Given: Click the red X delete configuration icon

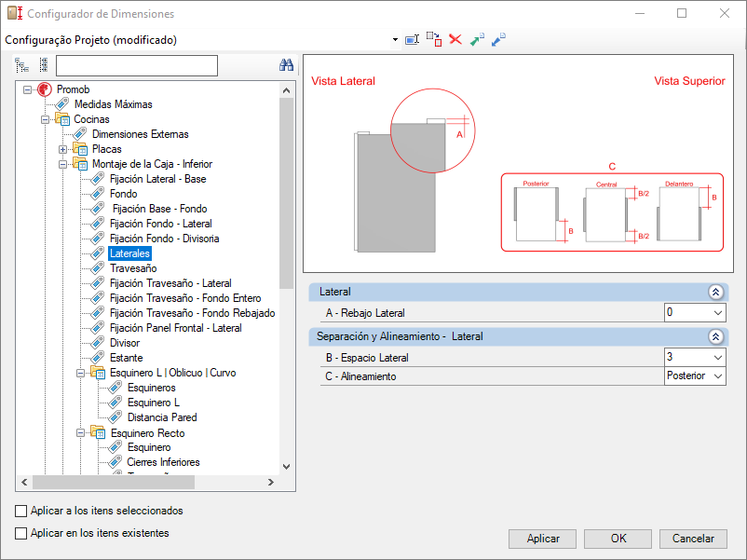Looking at the screenshot, I should click(455, 39).
